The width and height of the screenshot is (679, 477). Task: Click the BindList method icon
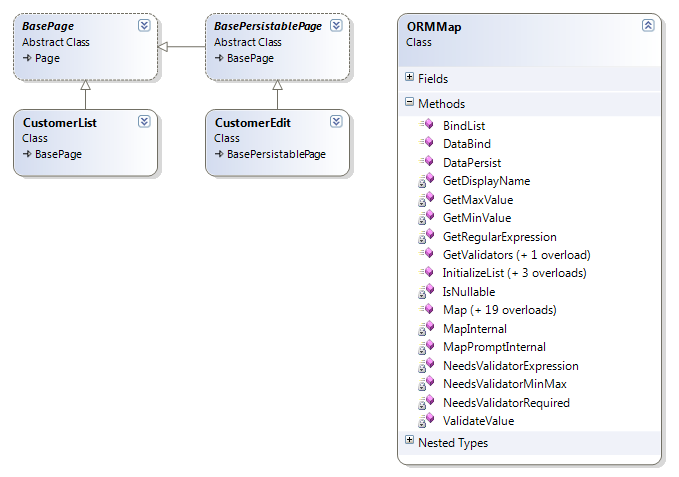(426, 125)
